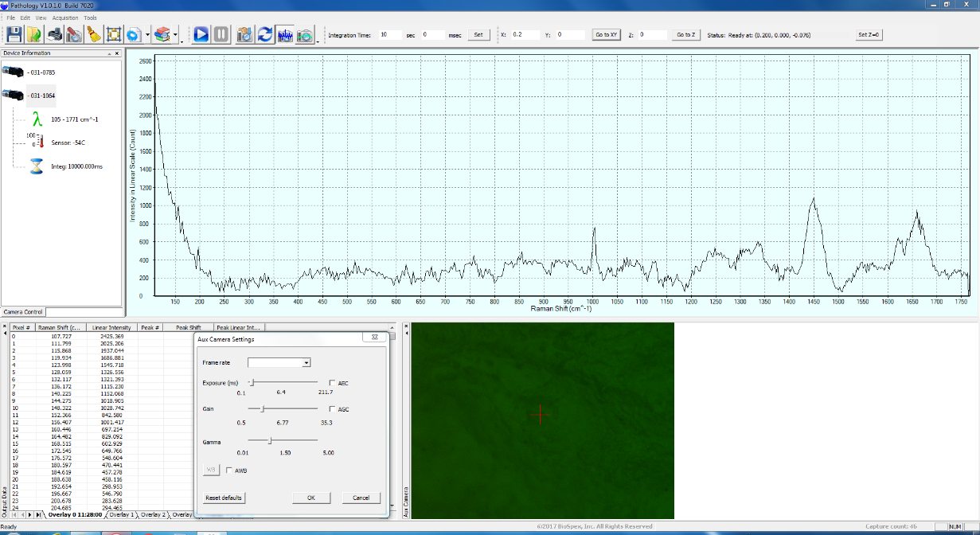Click the blue refresh arrows icon
Viewport: 980px width, 535px height.
click(265, 34)
